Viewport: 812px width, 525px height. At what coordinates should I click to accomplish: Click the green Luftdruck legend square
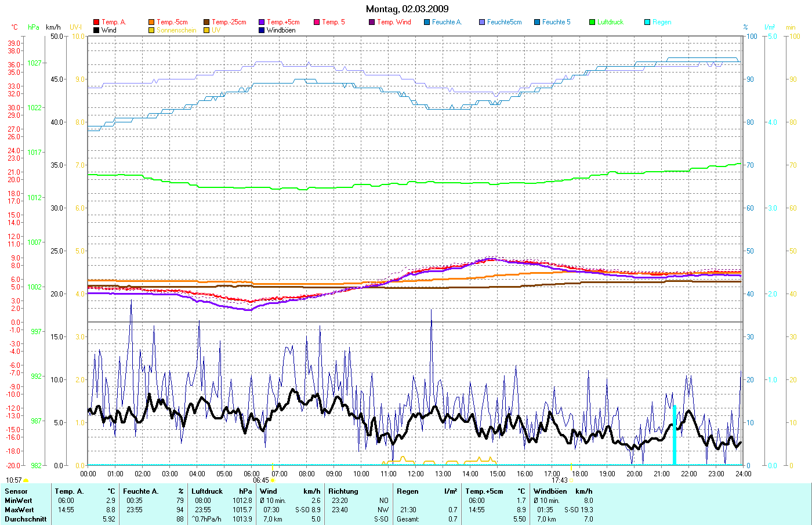592,22
